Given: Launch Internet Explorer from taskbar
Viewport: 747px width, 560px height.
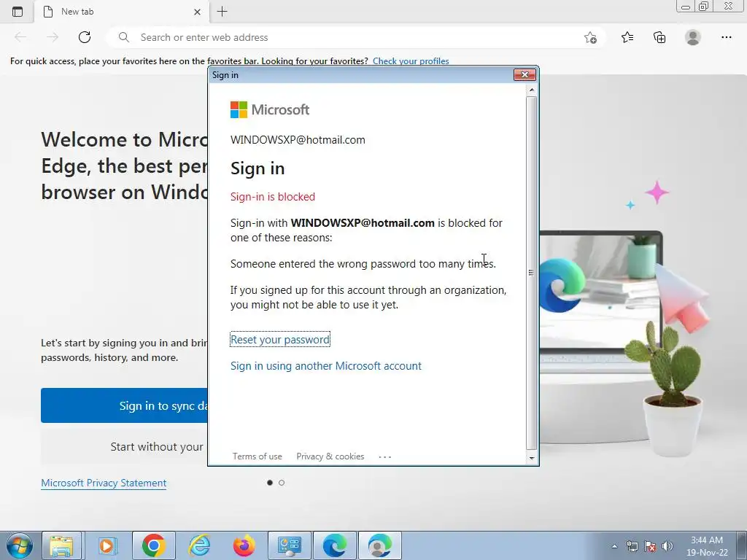Looking at the screenshot, I should click(x=199, y=545).
